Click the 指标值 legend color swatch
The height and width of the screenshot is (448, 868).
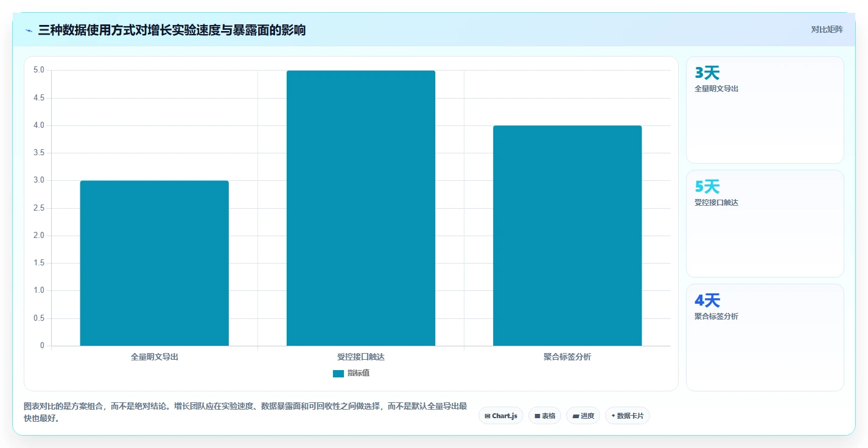click(338, 373)
